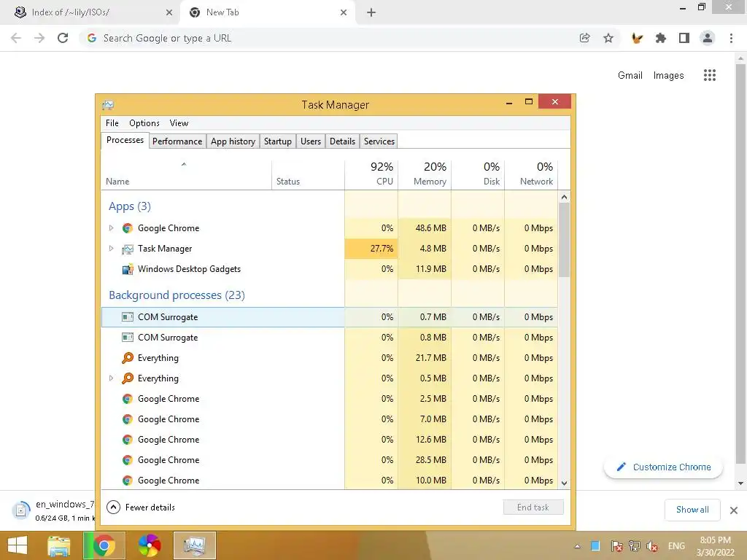747x560 pixels.
Task: Open Chrome extensions puzzle icon
Action: click(660, 38)
